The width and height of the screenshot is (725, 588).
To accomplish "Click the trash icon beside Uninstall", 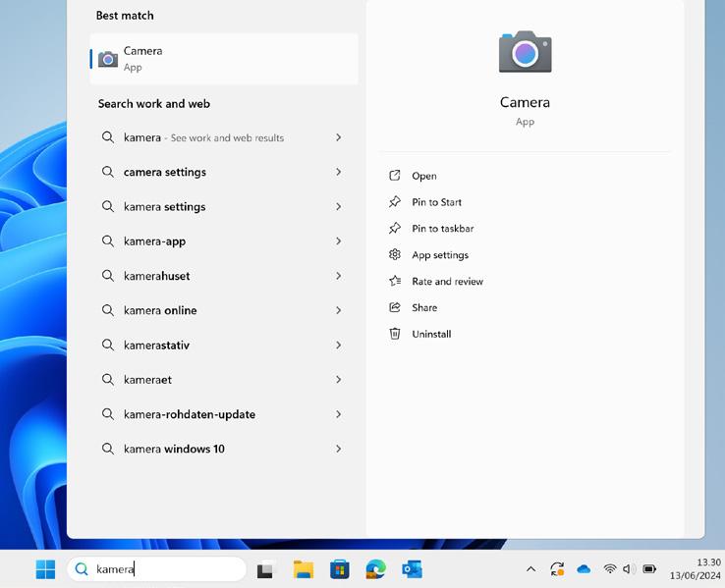I will click(x=394, y=334).
